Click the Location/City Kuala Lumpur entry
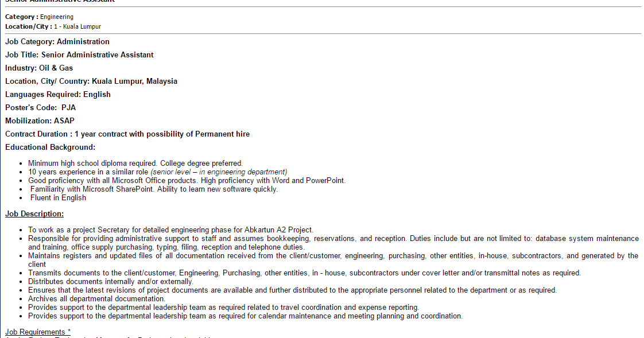644x338 pixels. 53,27
